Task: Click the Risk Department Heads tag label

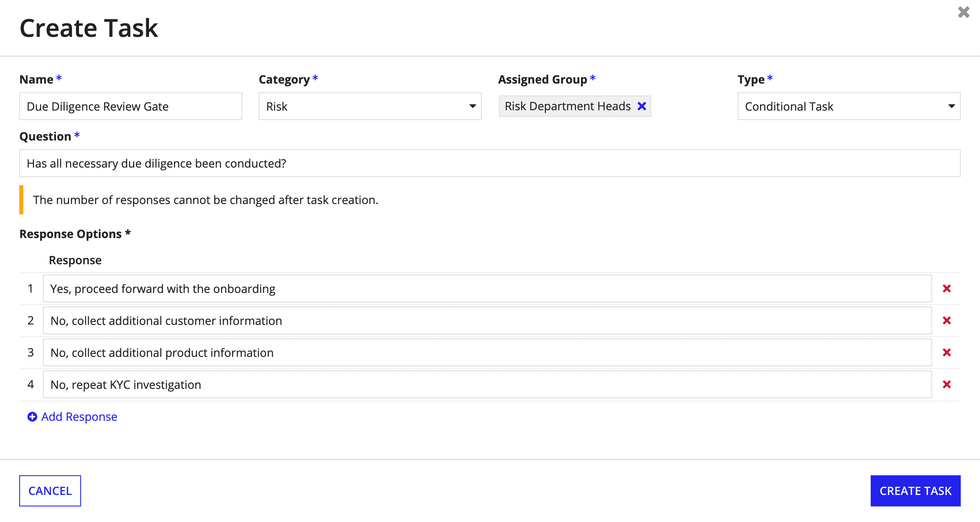Action: point(567,106)
